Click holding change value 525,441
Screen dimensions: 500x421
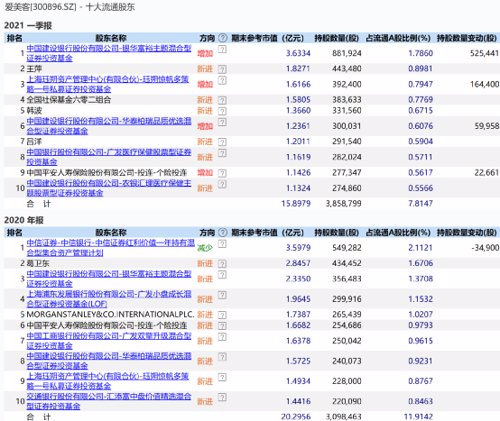click(484, 53)
